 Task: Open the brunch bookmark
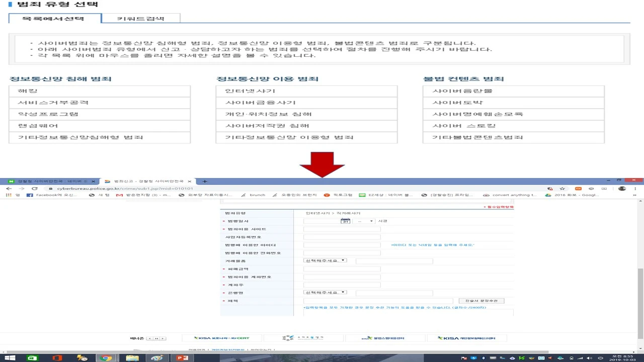tap(253, 195)
